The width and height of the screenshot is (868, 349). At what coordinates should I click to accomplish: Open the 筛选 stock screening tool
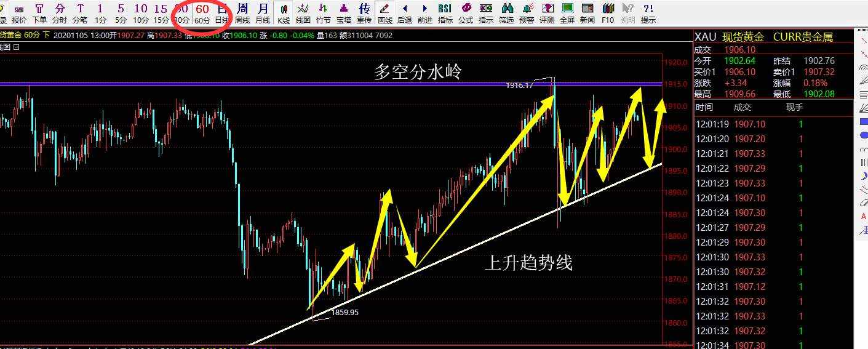[x=506, y=14]
